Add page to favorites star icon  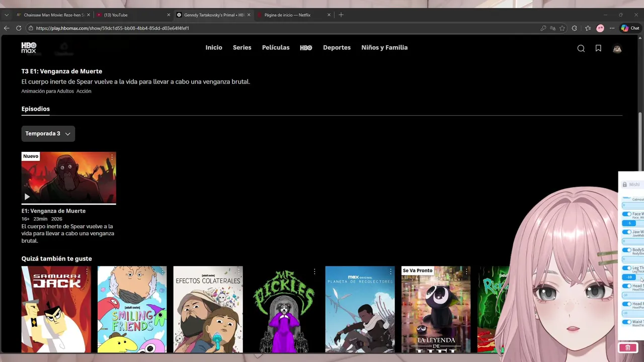pyautogui.click(x=562, y=28)
